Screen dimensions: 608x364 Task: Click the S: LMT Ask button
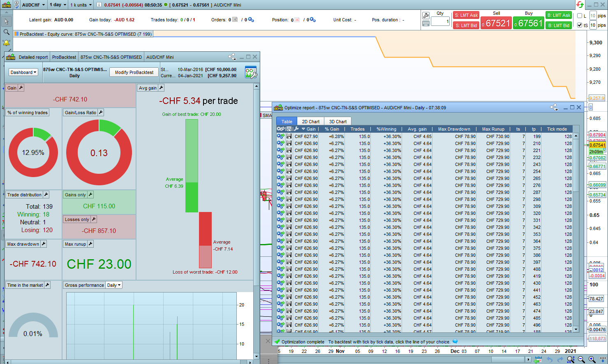[466, 15]
